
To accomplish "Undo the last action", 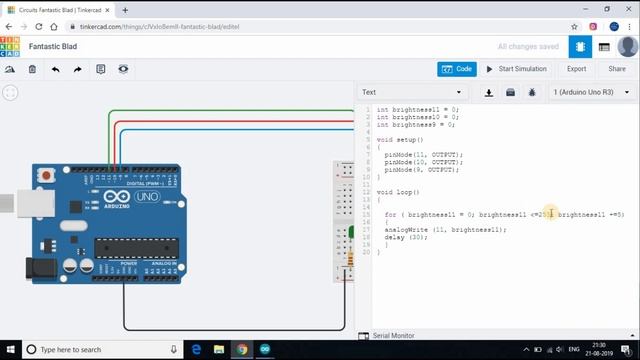I will [56, 69].
